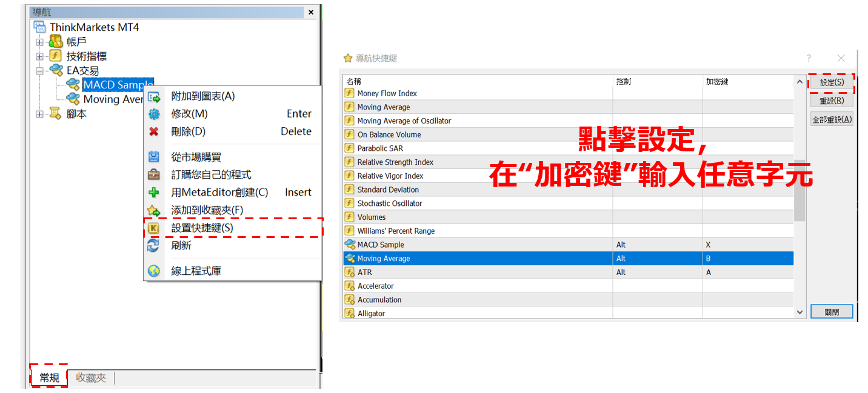This screenshot has width=868, height=393.
Task: Click the ThinkMarkets MT4 root icon
Action: (x=40, y=27)
